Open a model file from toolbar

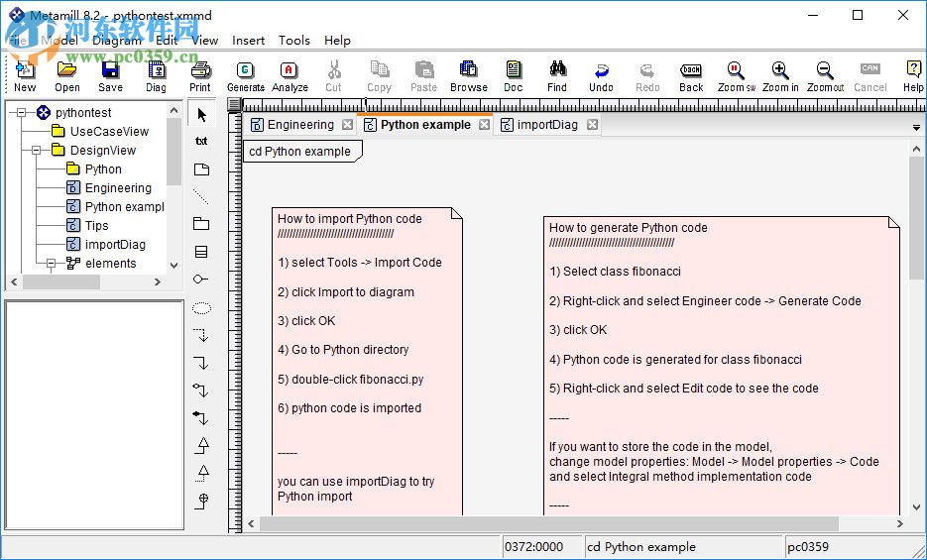(66, 76)
